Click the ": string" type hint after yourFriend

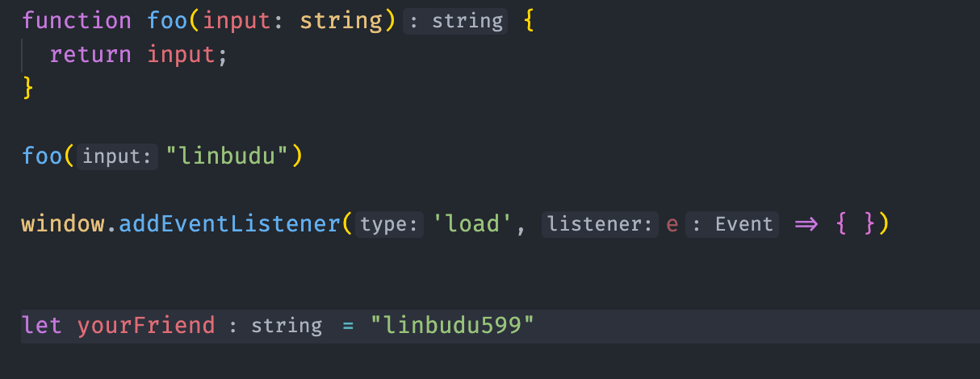point(275,327)
